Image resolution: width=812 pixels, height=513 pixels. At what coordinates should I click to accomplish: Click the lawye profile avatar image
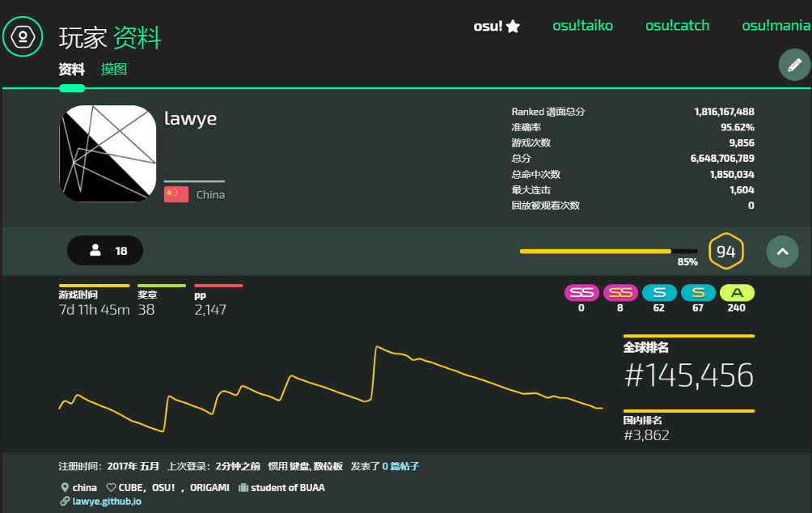[x=108, y=154]
